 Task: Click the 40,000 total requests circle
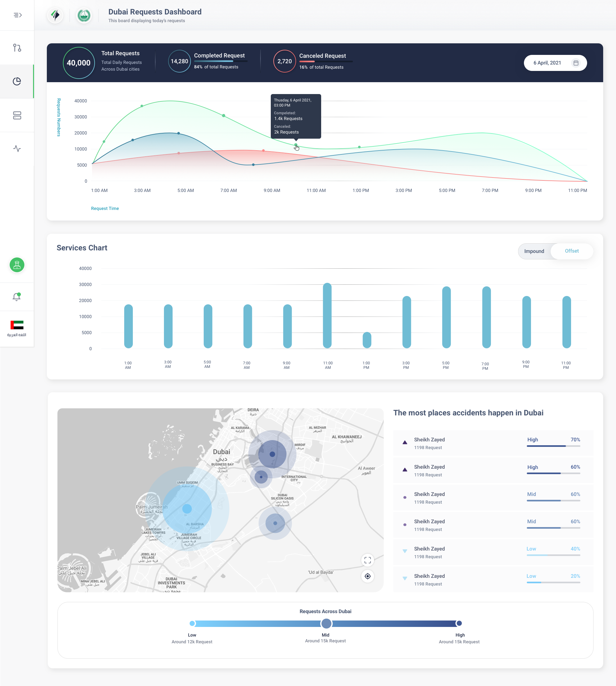point(79,63)
